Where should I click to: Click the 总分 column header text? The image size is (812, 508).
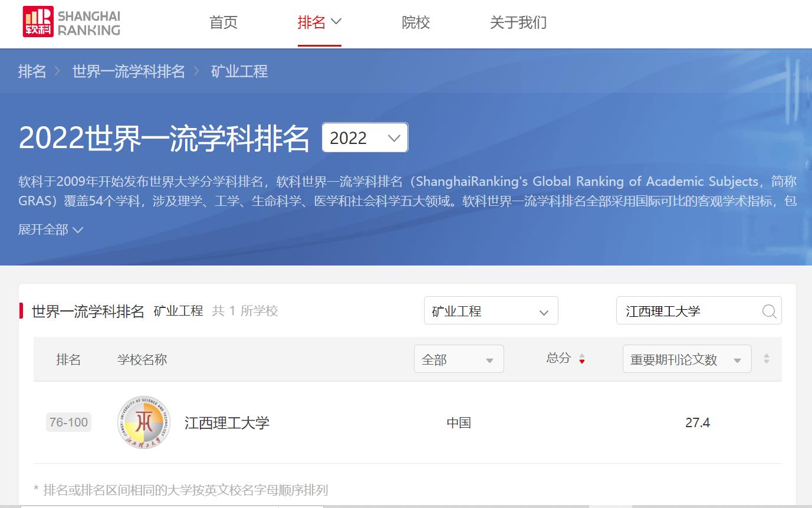tap(558, 358)
